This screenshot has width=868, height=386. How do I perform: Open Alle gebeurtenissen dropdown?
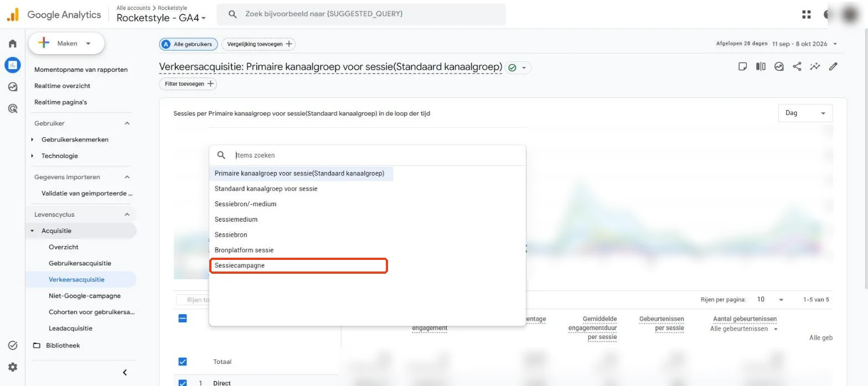[x=744, y=329]
